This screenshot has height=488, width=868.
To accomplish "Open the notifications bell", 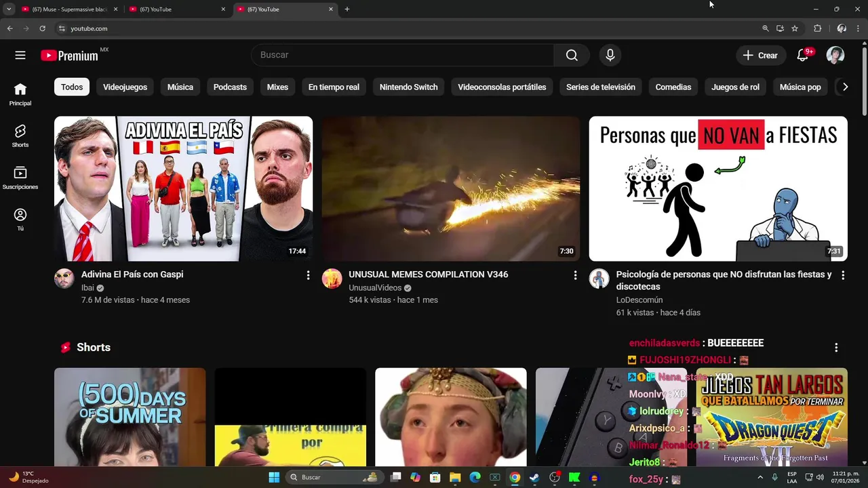I will click(x=803, y=55).
